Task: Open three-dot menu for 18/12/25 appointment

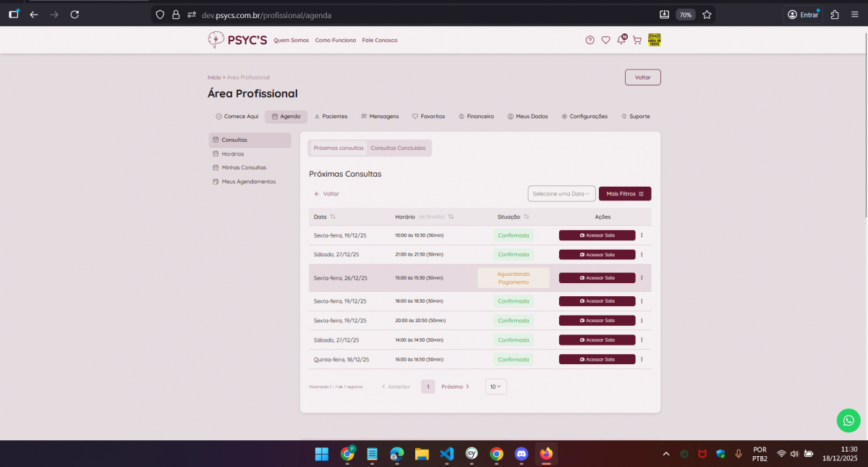Action: (x=642, y=359)
